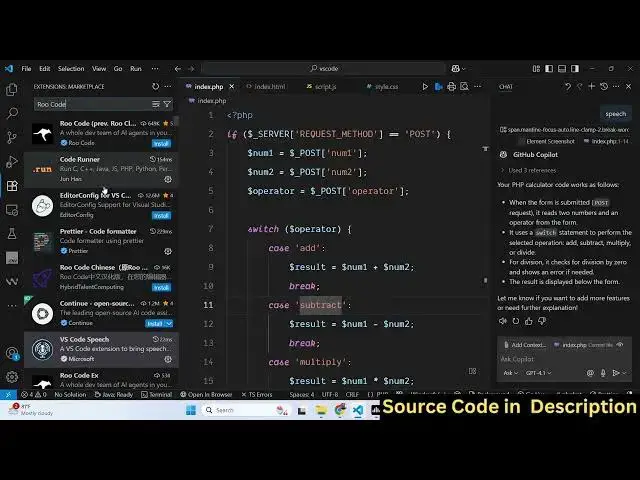
Task: Open the @ chat participants icon
Action: point(590,373)
